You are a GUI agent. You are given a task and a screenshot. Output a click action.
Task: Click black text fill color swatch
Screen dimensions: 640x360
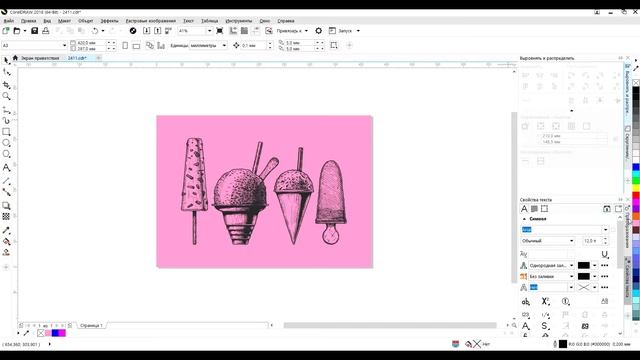pyautogui.click(x=584, y=265)
